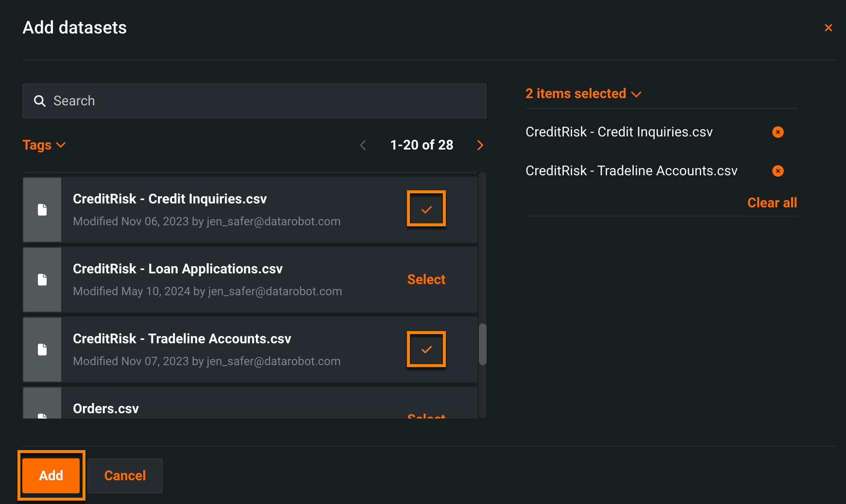Click the Loan Applications file icon
The height and width of the screenshot is (504, 846).
coord(42,280)
